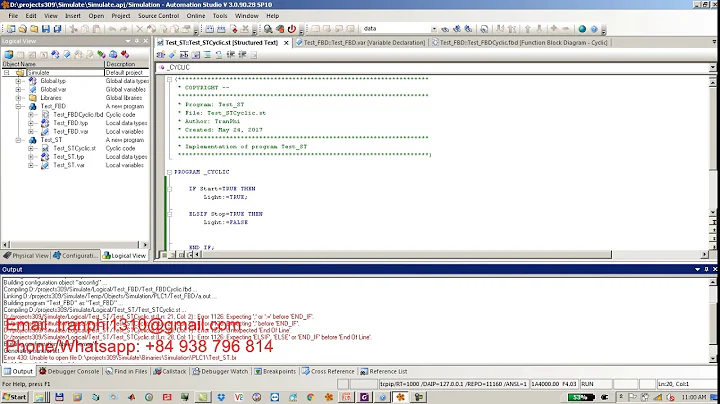This screenshot has width=720, height=404.
Task: Open the Reference List tab
Action: [x=384, y=371]
